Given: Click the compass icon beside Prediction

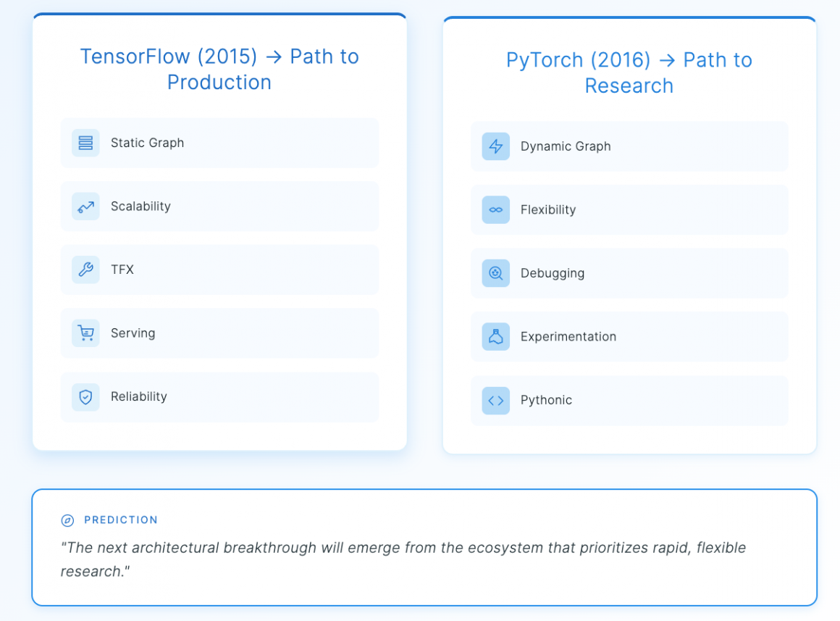Looking at the screenshot, I should pyautogui.click(x=67, y=520).
